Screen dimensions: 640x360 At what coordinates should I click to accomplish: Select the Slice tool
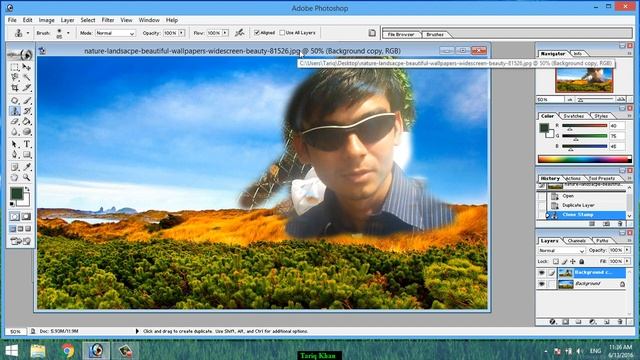coord(27,88)
